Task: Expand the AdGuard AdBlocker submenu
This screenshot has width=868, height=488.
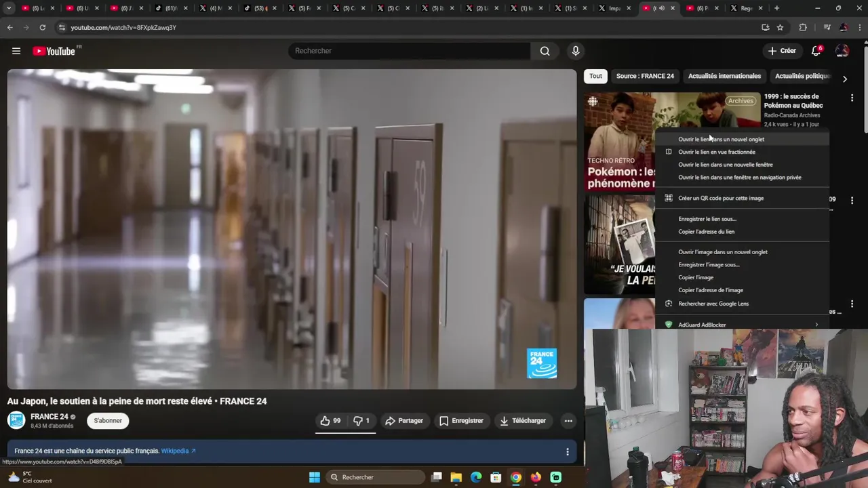Action: (x=742, y=325)
